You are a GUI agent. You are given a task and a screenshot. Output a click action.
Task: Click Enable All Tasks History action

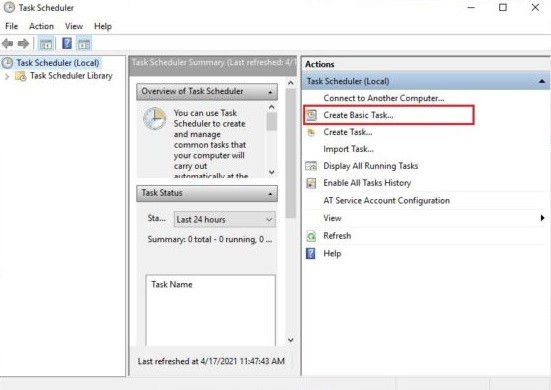tap(367, 183)
